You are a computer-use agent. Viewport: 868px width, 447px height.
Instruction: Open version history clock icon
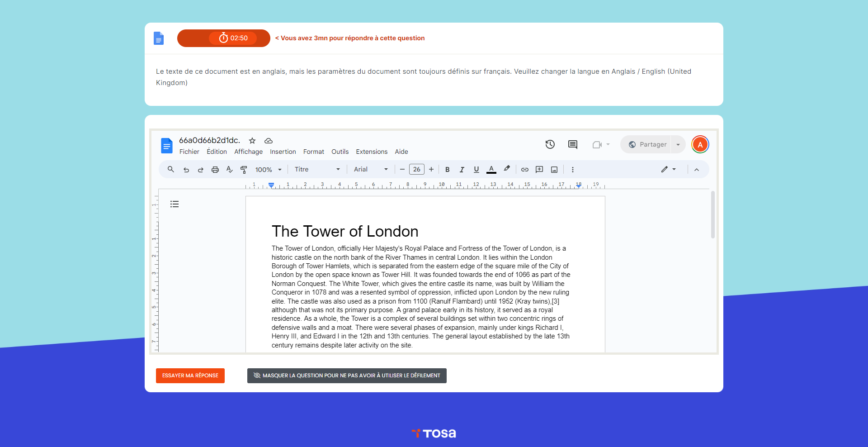click(550, 144)
